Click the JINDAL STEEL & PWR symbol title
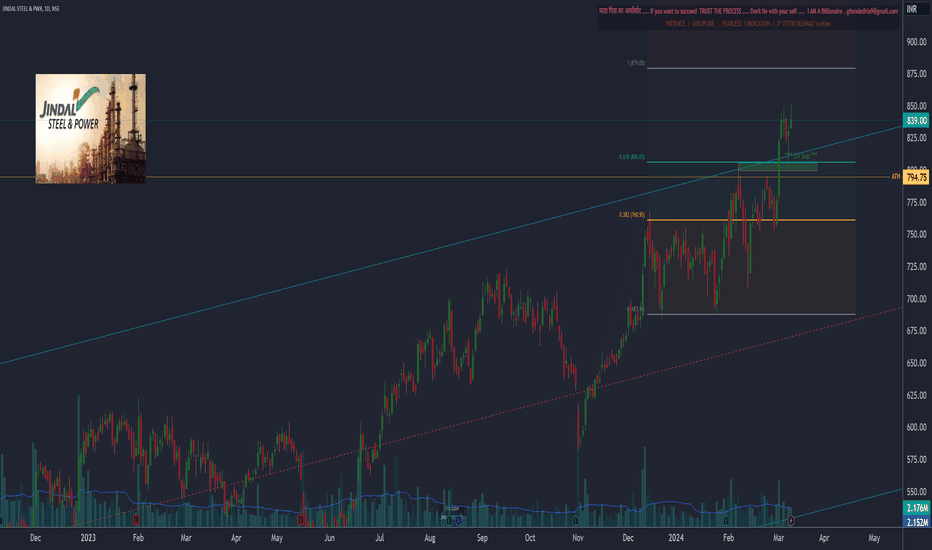 (31, 9)
